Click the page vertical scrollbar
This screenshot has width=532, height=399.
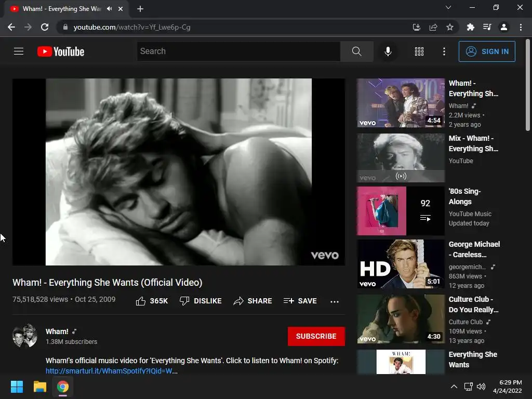tap(528, 86)
